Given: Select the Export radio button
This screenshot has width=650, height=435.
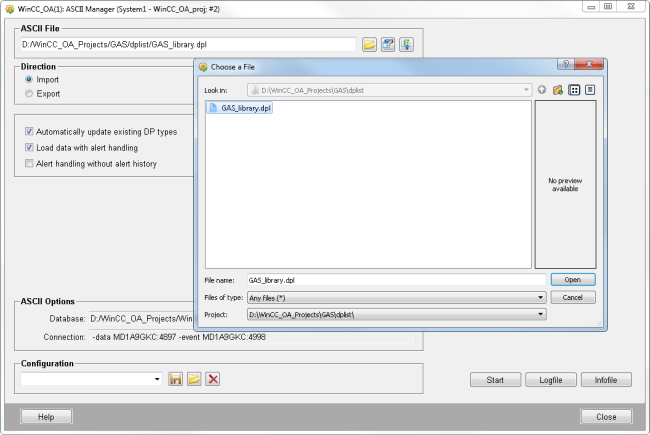Looking at the screenshot, I should coord(29,94).
